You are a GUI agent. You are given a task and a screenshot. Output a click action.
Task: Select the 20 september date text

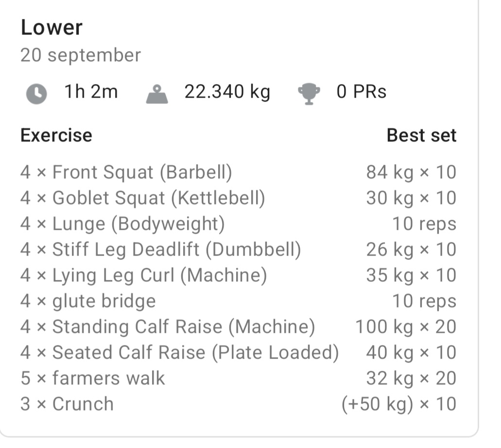coord(81,55)
